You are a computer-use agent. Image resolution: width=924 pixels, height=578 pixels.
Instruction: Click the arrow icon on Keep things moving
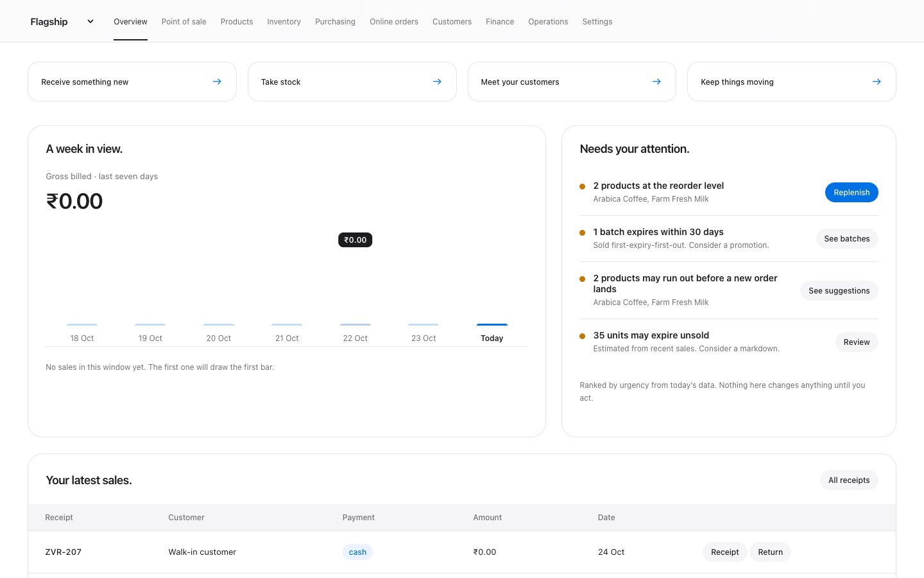coord(877,82)
